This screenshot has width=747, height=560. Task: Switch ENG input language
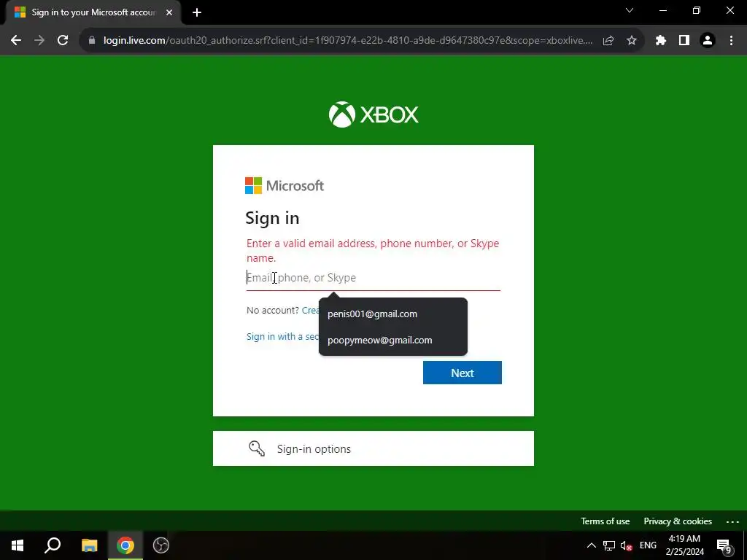pos(648,545)
